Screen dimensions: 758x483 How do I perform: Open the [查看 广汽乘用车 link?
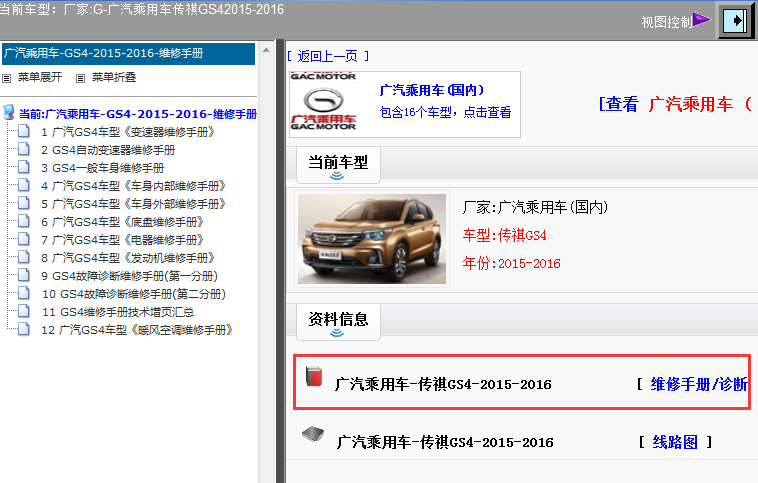click(x=676, y=104)
